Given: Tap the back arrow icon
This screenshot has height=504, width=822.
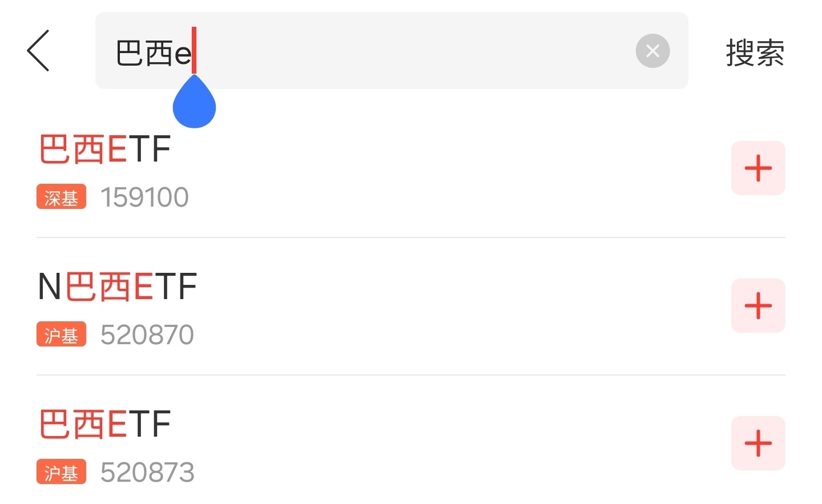Looking at the screenshot, I should [x=38, y=51].
